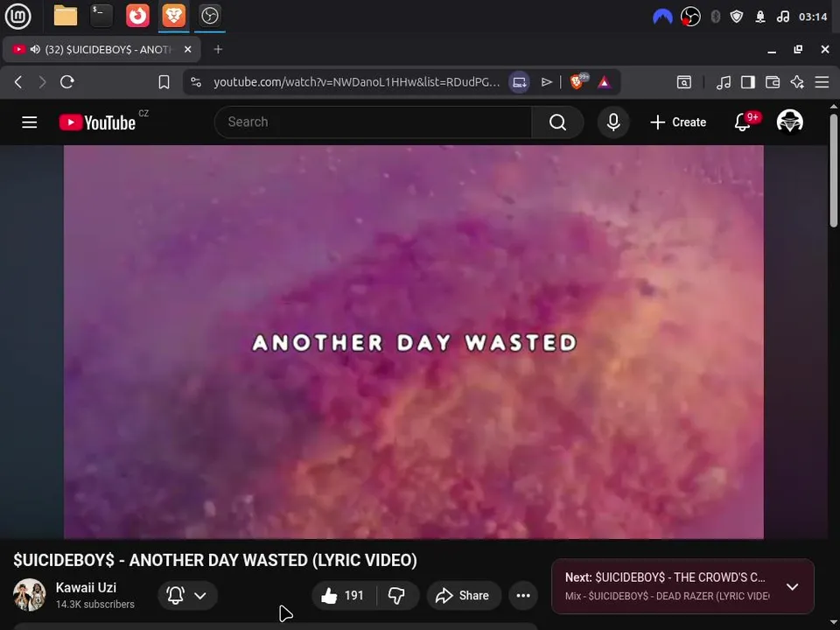Open subscription notification bell dropdown
Image resolution: width=840 pixels, height=630 pixels.
pos(187,595)
